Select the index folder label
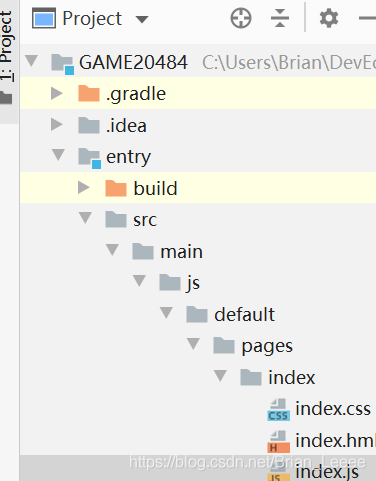Screen dimensions: 376x481 (292, 377)
